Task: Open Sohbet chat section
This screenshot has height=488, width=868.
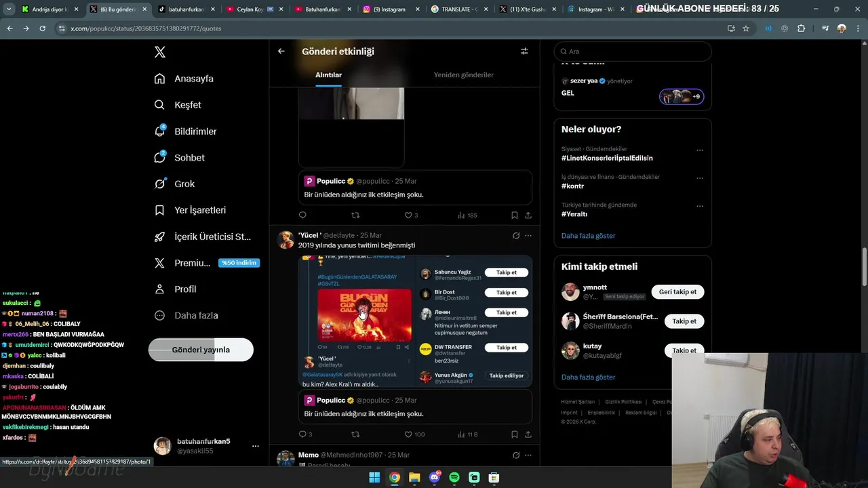Action: click(x=179, y=157)
